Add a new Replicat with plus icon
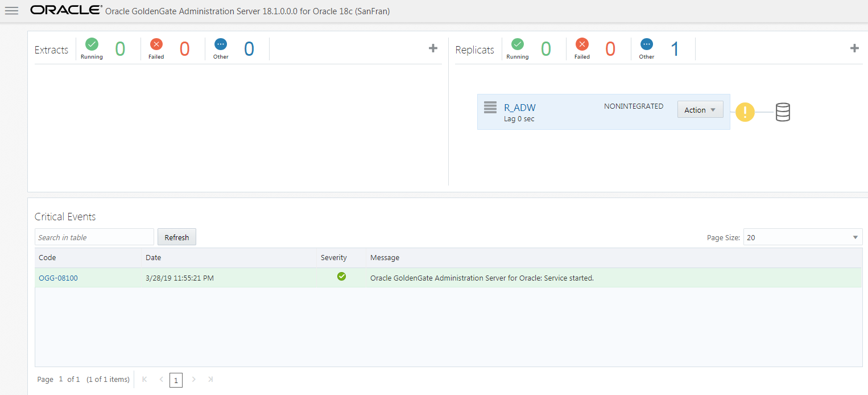868x395 pixels. point(854,48)
